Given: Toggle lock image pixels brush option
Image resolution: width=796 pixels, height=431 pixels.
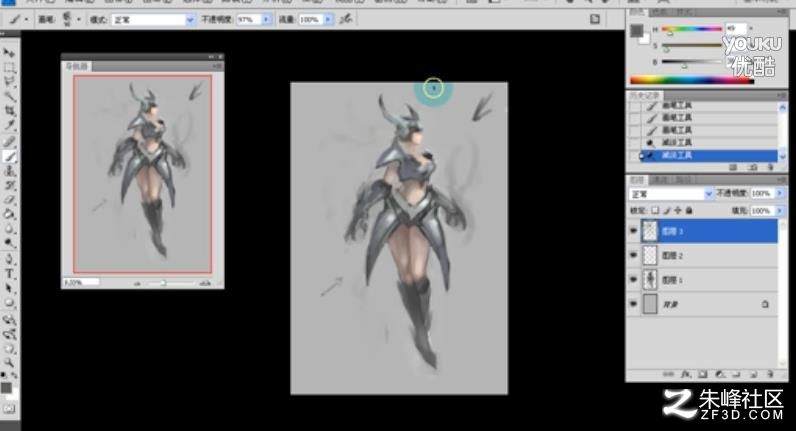Looking at the screenshot, I should 667,210.
